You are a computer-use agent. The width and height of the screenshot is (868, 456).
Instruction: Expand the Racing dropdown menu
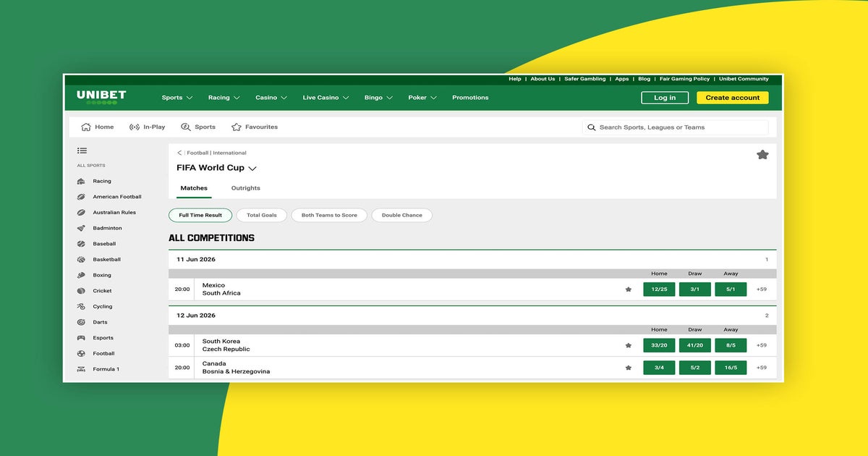pos(224,98)
